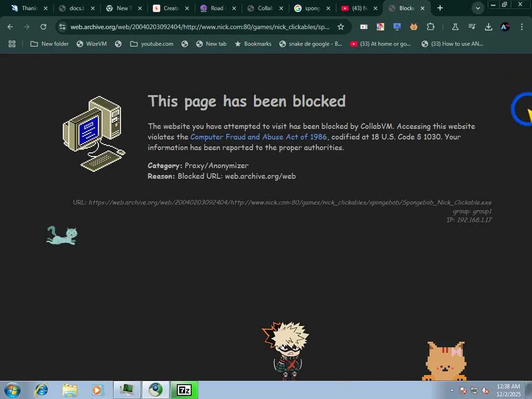Screen dimensions: 532x399
Task: Click the running teal cat sprite
Action: point(62,236)
